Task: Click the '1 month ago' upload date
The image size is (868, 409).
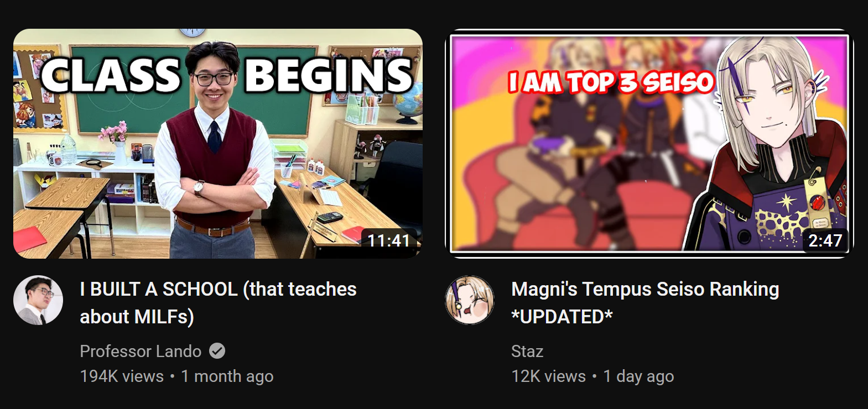Action: [x=227, y=376]
